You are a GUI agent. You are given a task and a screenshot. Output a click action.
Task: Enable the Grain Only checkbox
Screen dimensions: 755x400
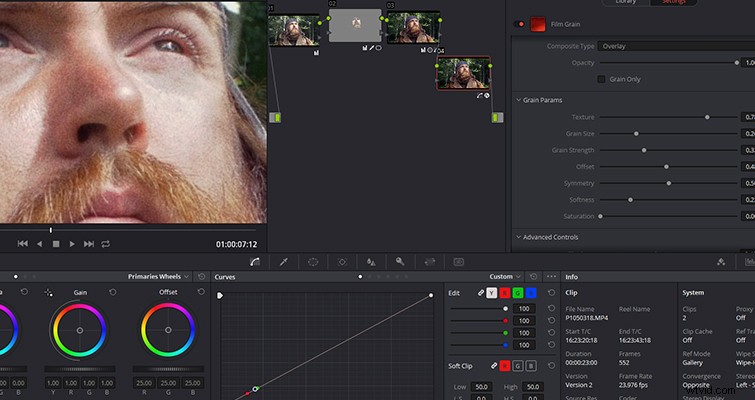click(x=601, y=79)
